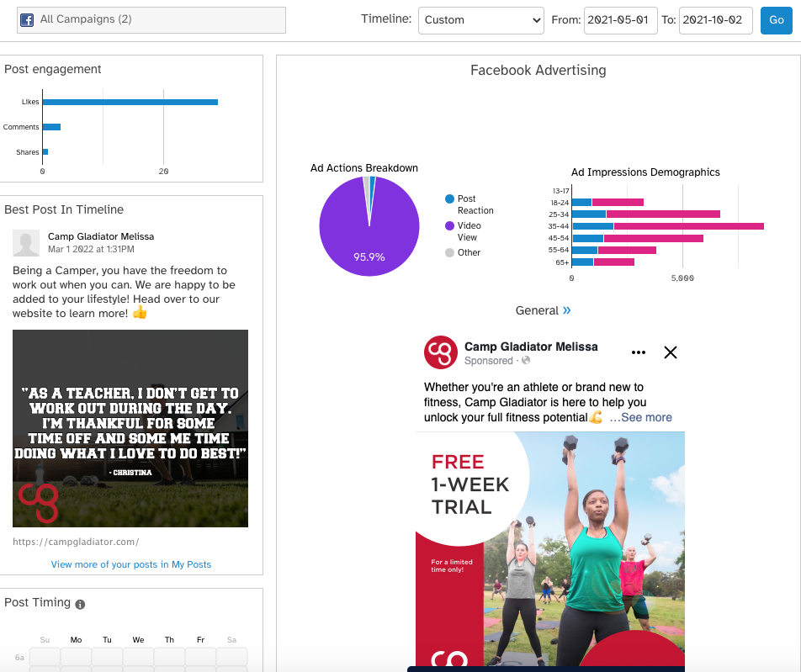801x672 pixels.
Task: Click the Post engagement panel title
Action: coord(53,69)
